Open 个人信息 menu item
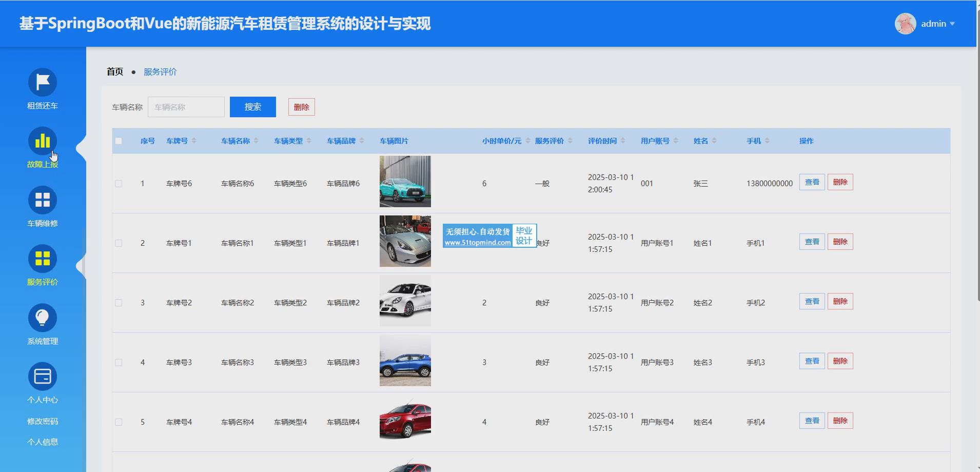The image size is (980, 472). (x=43, y=442)
